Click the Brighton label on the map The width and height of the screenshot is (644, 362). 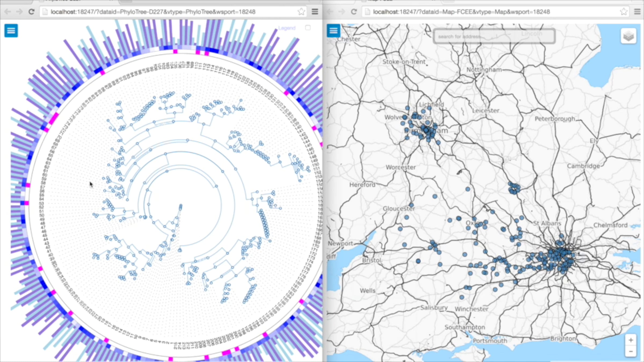click(563, 339)
